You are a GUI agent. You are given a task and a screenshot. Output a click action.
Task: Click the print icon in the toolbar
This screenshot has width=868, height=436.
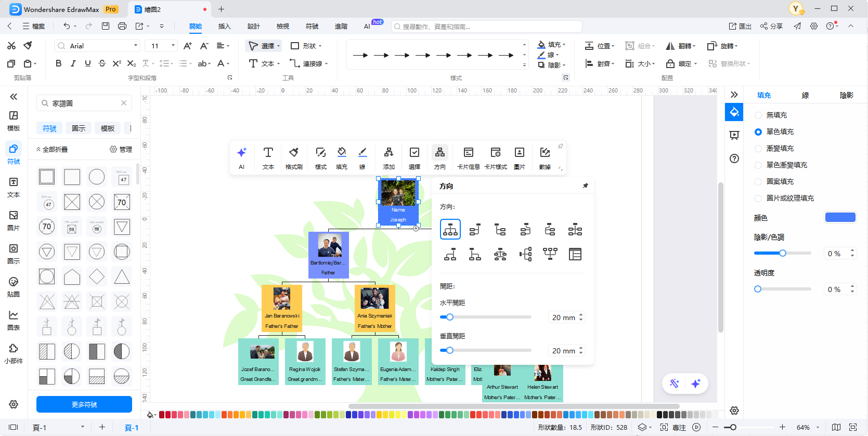click(x=122, y=26)
